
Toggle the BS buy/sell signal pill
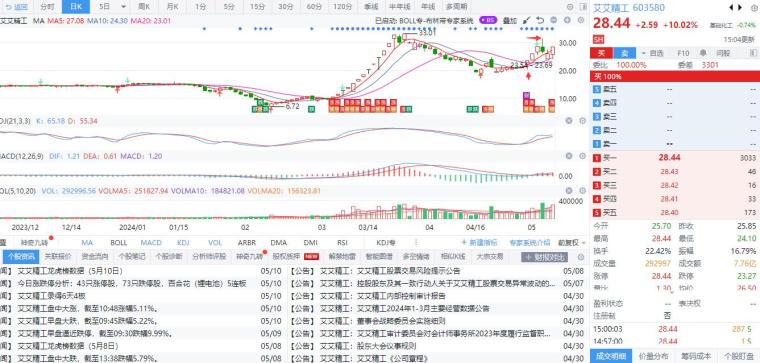488,20
